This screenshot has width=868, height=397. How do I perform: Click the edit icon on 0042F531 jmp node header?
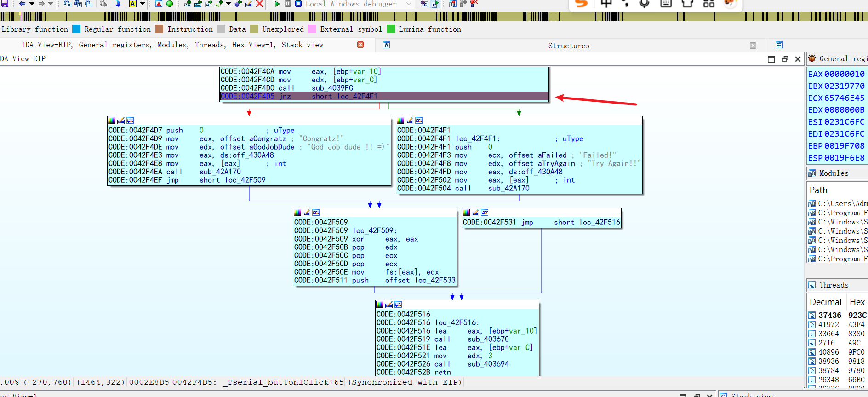point(475,213)
